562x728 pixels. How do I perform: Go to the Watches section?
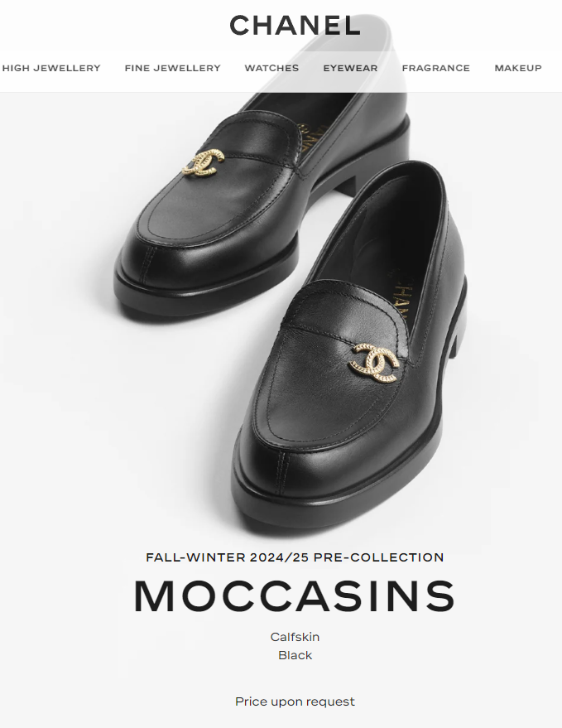pyautogui.click(x=271, y=68)
